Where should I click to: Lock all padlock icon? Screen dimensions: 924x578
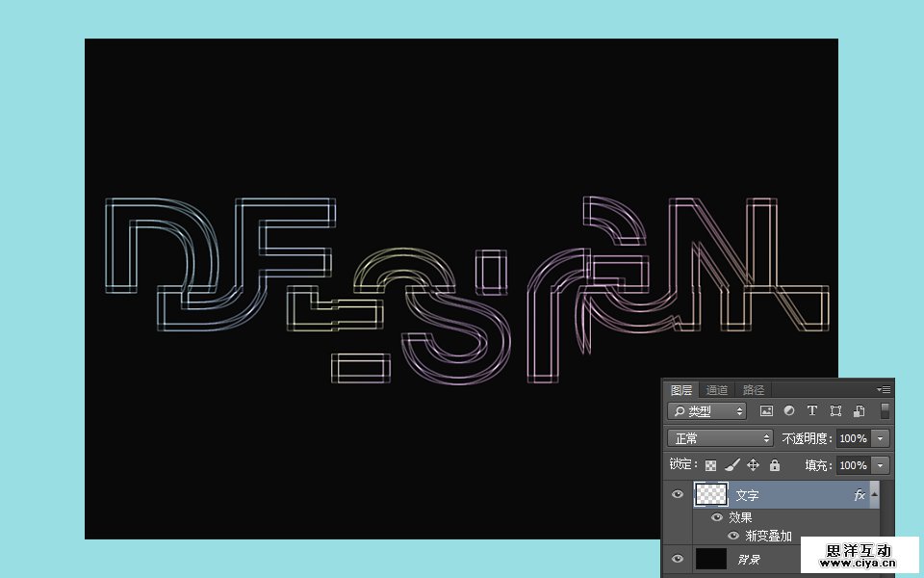pyautogui.click(x=775, y=464)
